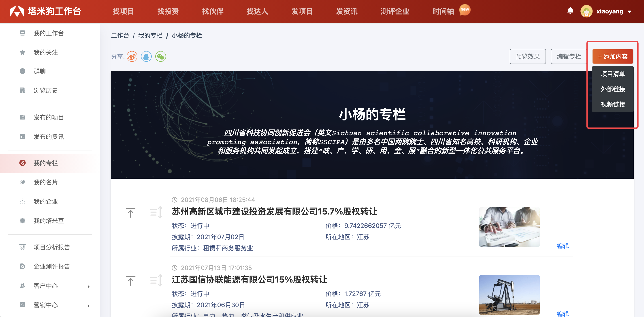Click the chat icon beside 群聊
This screenshot has width=644, height=317.
click(x=23, y=71)
